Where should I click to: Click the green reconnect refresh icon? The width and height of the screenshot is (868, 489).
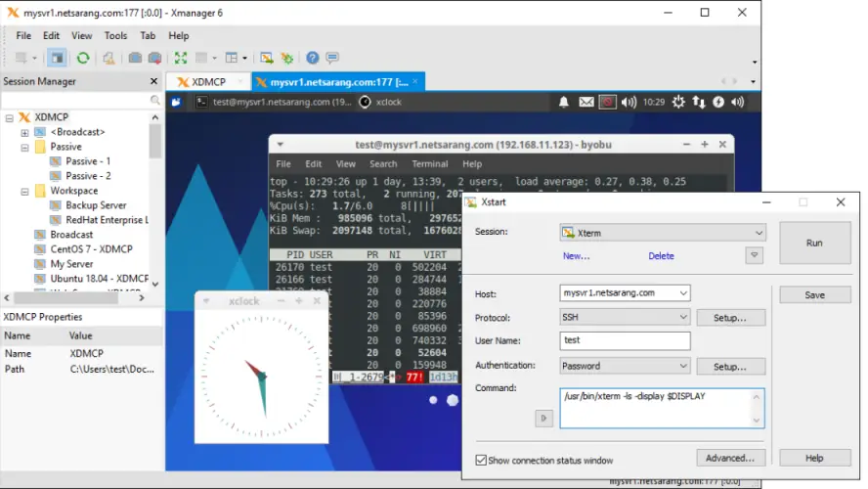(x=83, y=58)
